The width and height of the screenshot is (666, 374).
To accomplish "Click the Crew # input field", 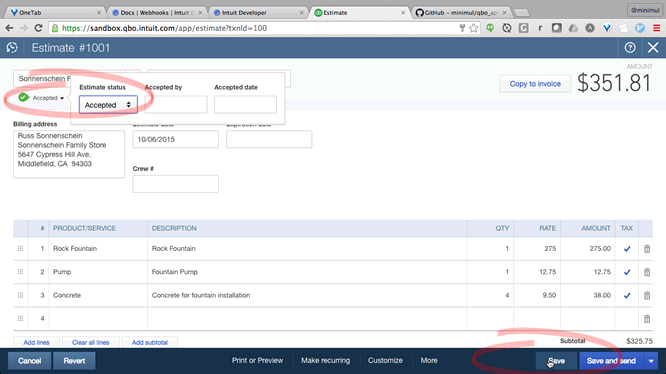I will 175,184.
